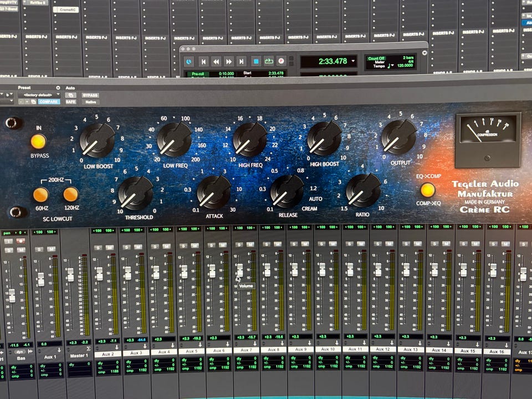Viewport: 532px width, 399px height.
Task: Select the Aux 16 track name
Action: [497, 352]
